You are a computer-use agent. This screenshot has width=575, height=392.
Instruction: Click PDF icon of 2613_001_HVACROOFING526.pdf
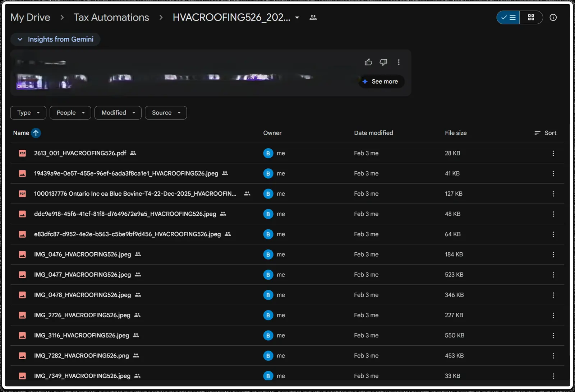[22, 153]
